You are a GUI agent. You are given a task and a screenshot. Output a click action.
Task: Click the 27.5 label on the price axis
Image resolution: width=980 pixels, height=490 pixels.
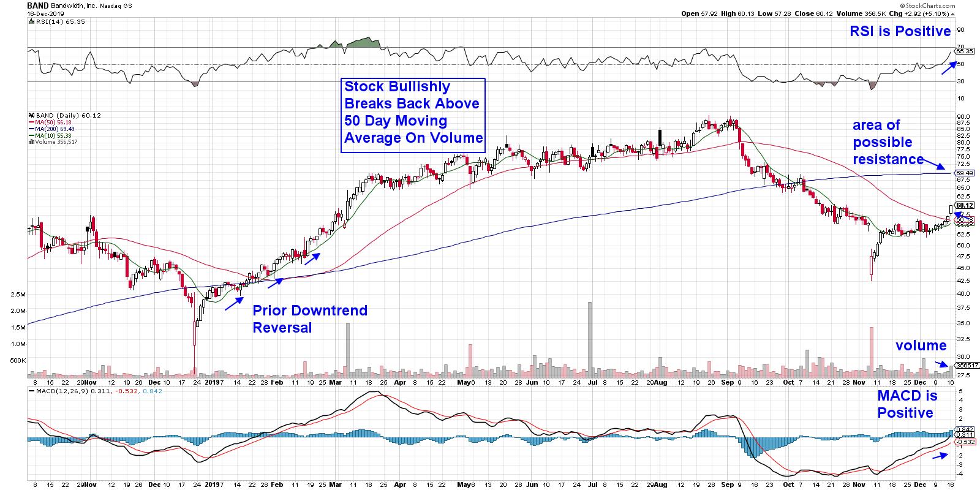(x=963, y=374)
